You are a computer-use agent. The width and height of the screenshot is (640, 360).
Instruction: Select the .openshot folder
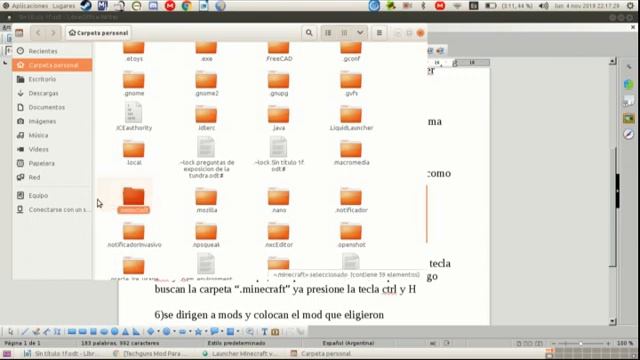pyautogui.click(x=351, y=234)
